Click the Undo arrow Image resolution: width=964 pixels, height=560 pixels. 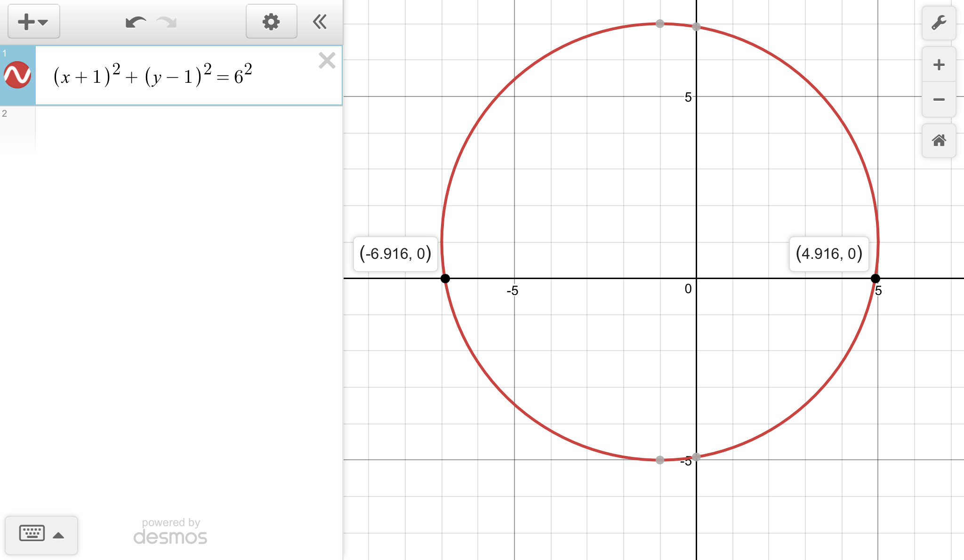coord(136,22)
